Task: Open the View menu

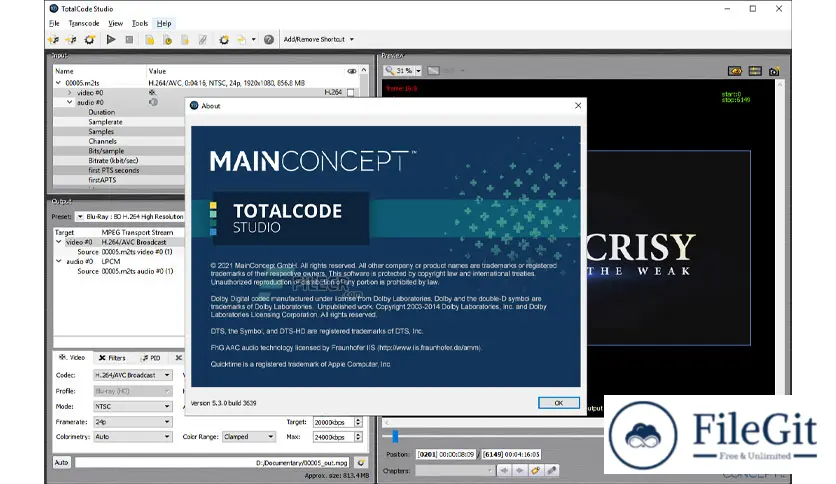Action: click(x=115, y=23)
